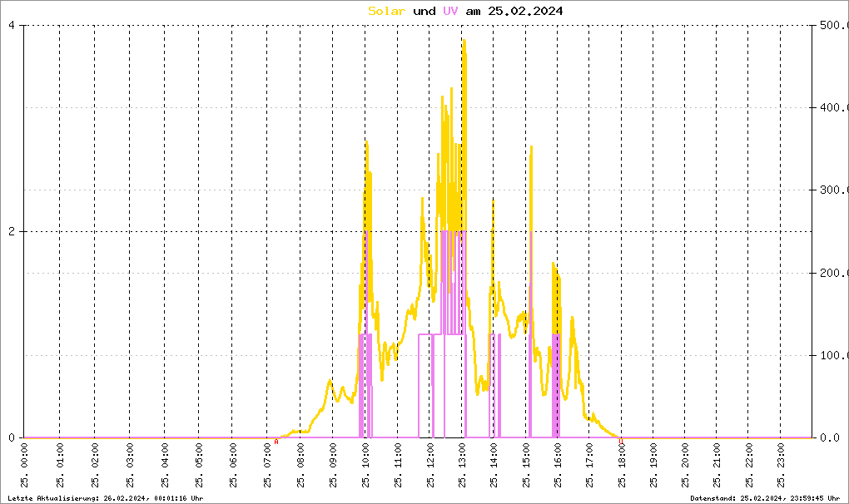Select the time label '25. 15:00'

pyautogui.click(x=526, y=466)
